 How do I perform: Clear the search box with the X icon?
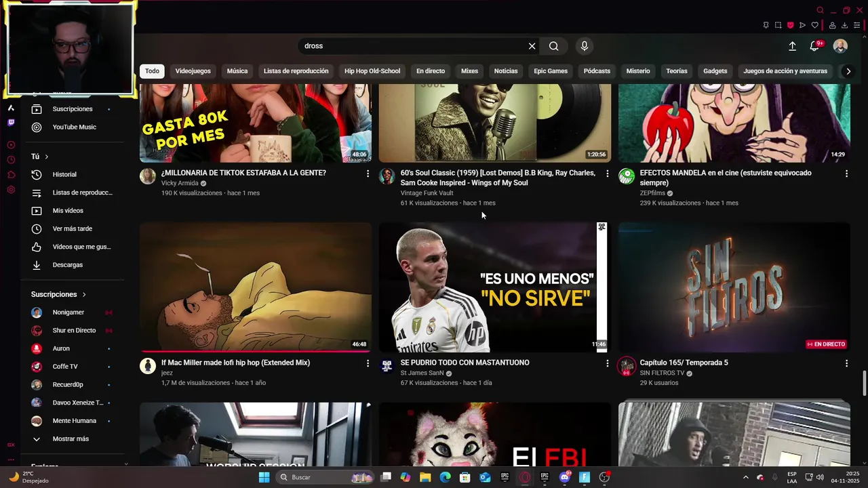point(532,46)
